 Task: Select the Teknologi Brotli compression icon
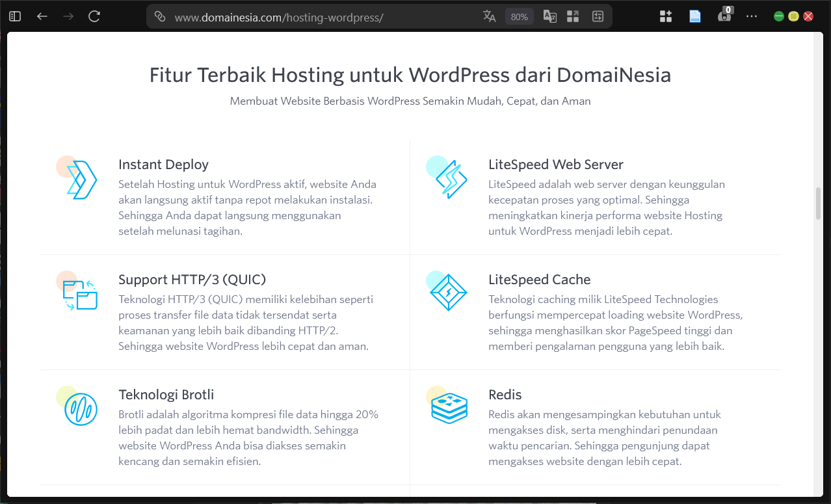pyautogui.click(x=79, y=409)
